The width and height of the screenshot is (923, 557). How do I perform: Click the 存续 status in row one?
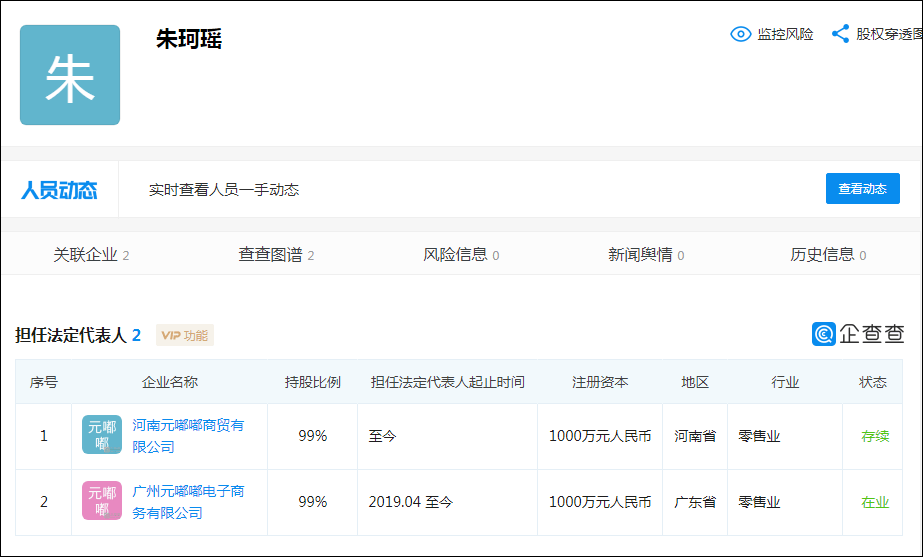875,436
